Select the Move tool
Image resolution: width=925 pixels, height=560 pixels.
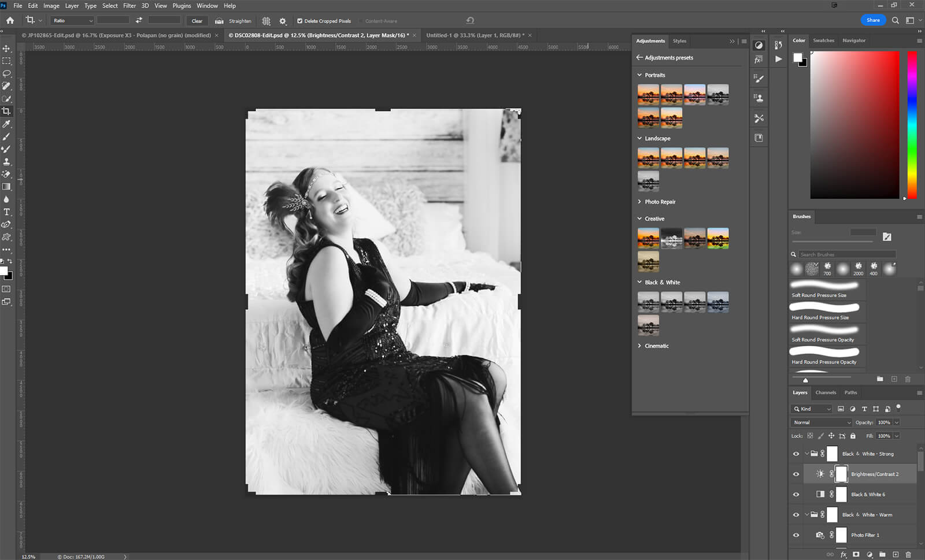[6, 49]
